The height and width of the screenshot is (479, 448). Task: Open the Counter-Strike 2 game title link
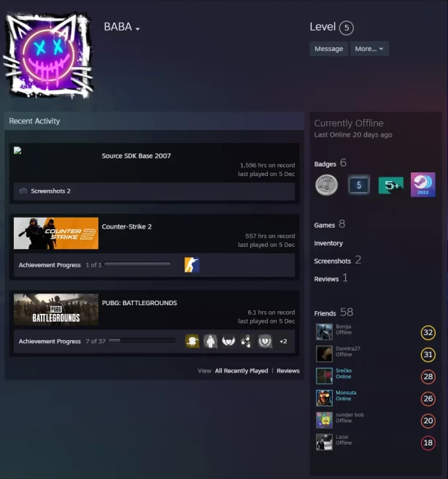(x=127, y=226)
